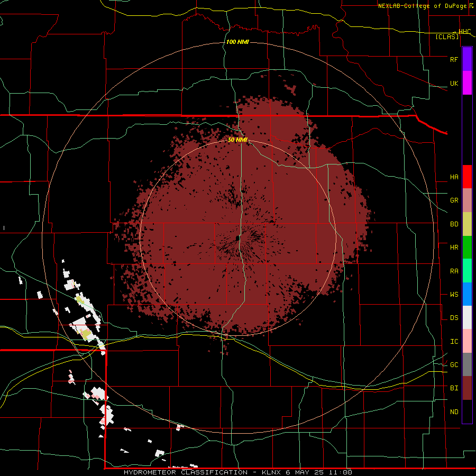Click the 50 NMI range ring label

(x=237, y=140)
